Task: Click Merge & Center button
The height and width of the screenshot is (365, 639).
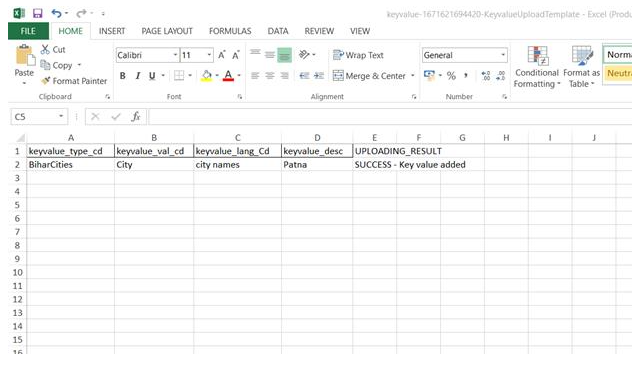Action: [x=369, y=76]
